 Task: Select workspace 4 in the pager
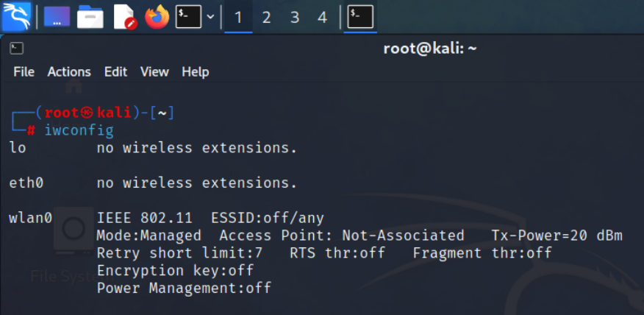pyautogui.click(x=322, y=17)
